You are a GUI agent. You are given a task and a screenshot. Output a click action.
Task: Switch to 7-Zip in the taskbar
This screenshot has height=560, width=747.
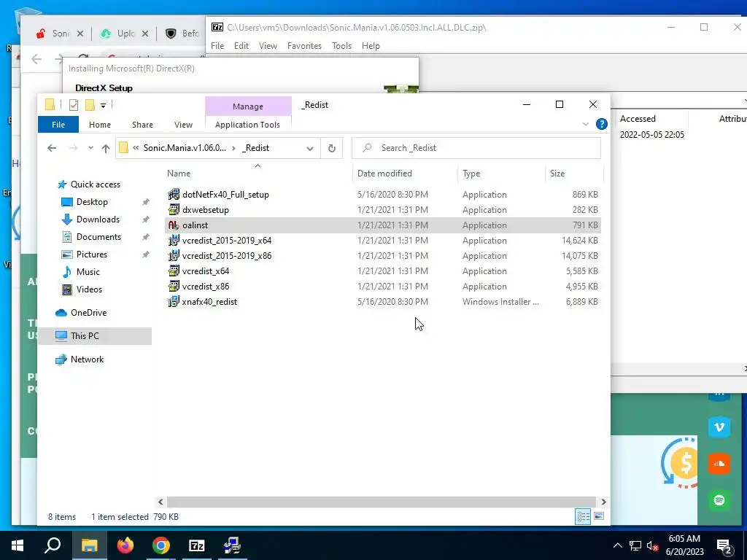197,545
